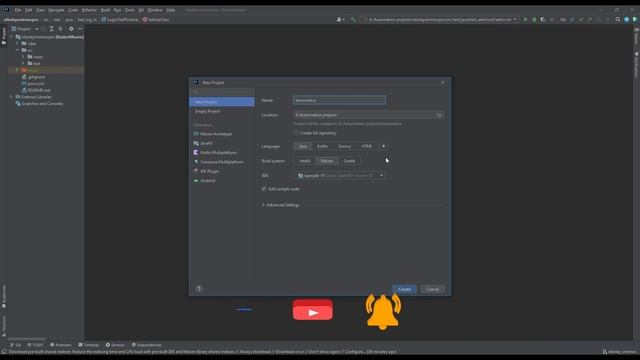Click the green Run icon in toolbar
The image size is (640, 360).
pyautogui.click(x=525, y=19)
